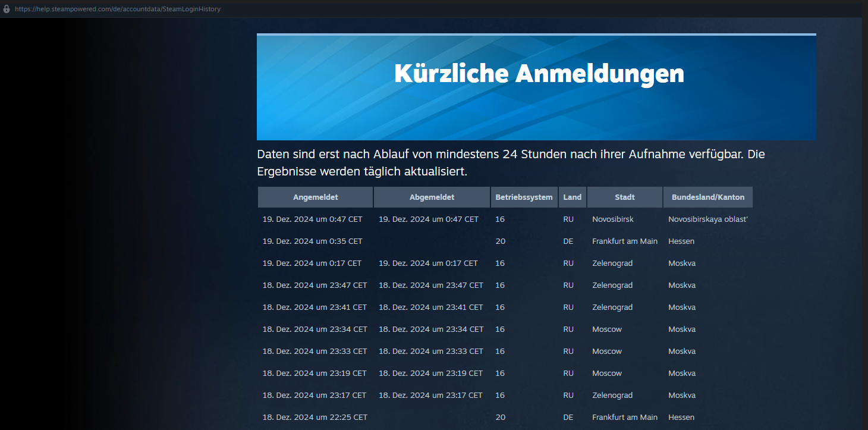Select login time 19. Dez. 0:35 CET
The width and height of the screenshot is (868, 430).
pos(313,241)
